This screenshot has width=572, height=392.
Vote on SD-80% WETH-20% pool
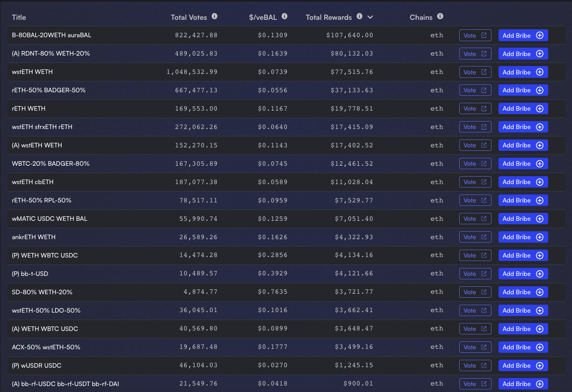tap(475, 292)
